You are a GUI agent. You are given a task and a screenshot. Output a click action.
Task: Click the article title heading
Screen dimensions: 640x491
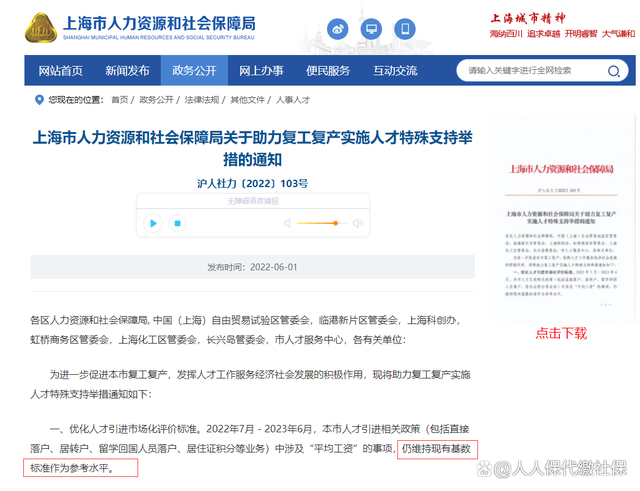[x=253, y=149]
